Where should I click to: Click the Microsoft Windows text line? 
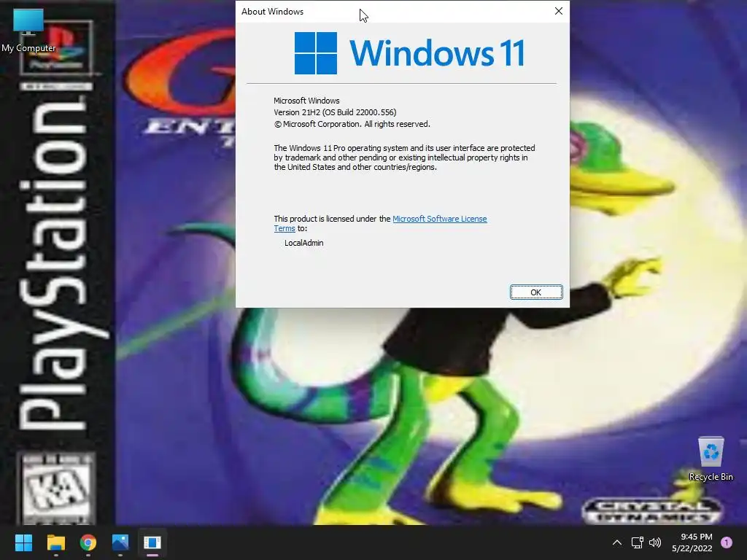point(306,101)
